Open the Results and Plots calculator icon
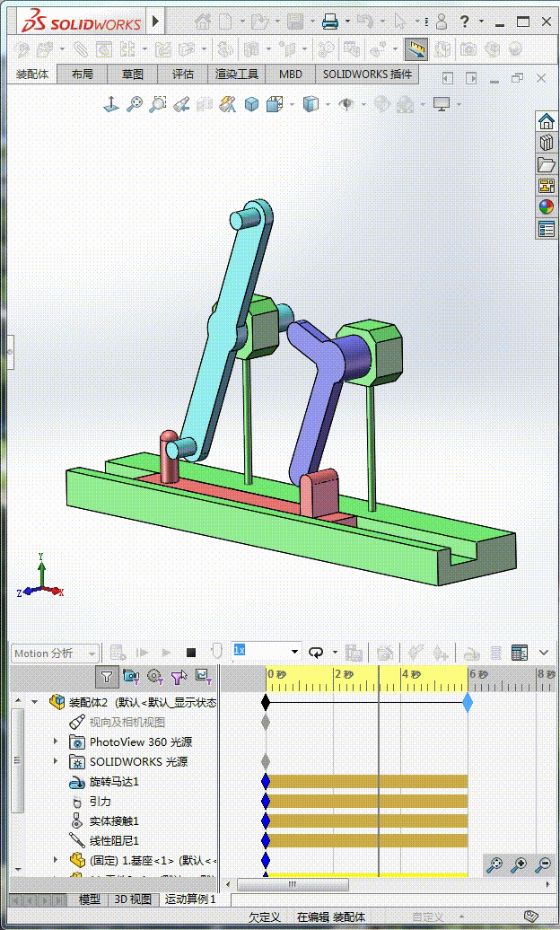Screen dimensions: 560x930 coord(519,653)
